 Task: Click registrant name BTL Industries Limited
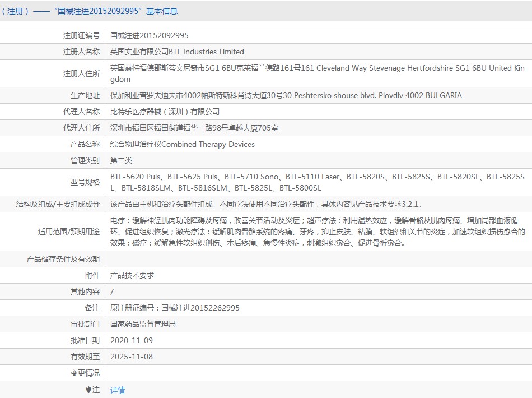coord(177,52)
